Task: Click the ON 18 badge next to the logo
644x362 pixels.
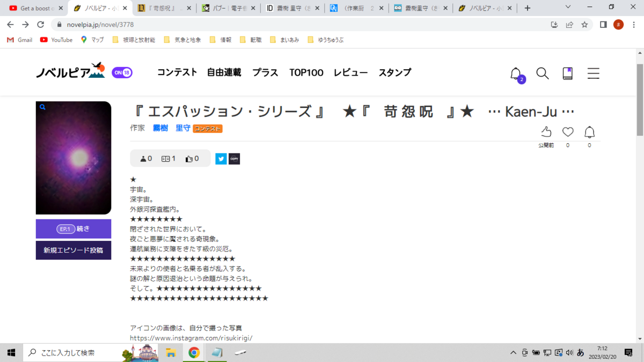Action: tap(122, 72)
